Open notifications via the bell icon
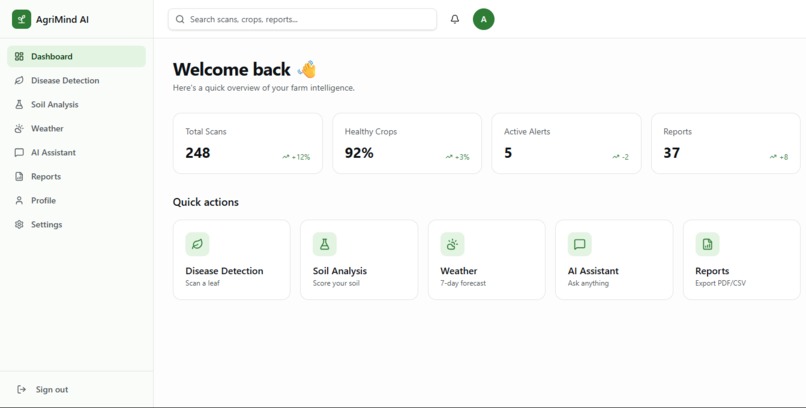The width and height of the screenshot is (806, 408). pyautogui.click(x=455, y=20)
